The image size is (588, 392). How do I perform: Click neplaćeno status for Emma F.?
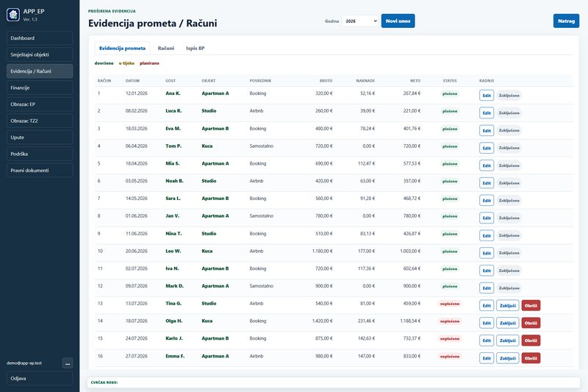tap(450, 357)
